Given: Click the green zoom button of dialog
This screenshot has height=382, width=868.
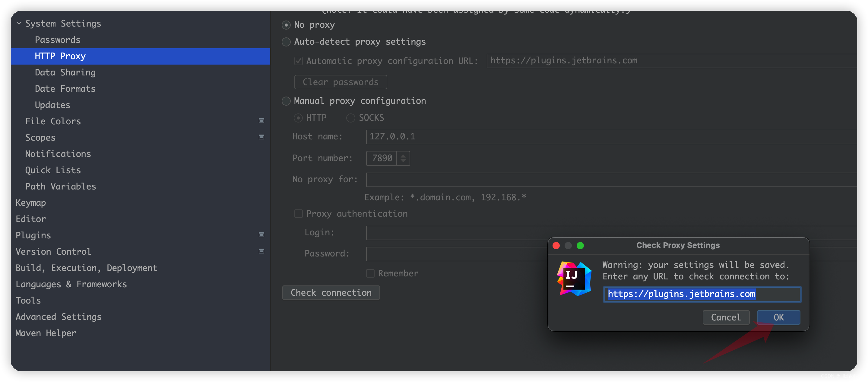Looking at the screenshot, I should (580, 245).
